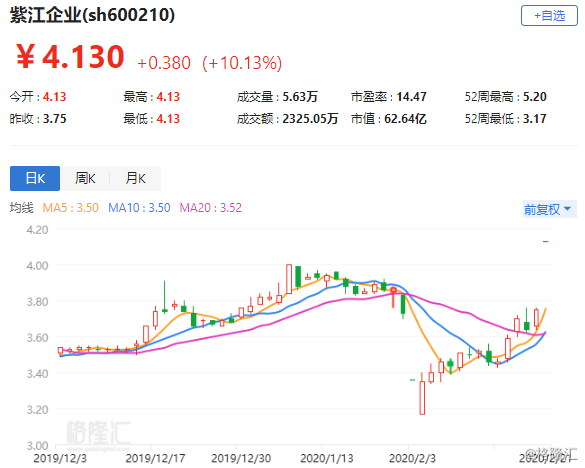The width and height of the screenshot is (585, 468).
Task: Click the 3.20 price axis label
Action: coord(37,410)
